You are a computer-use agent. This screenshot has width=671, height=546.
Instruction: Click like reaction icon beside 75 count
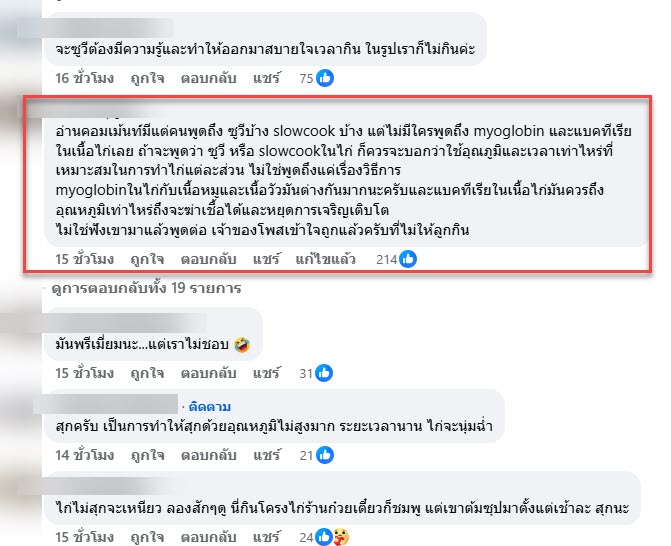click(325, 78)
